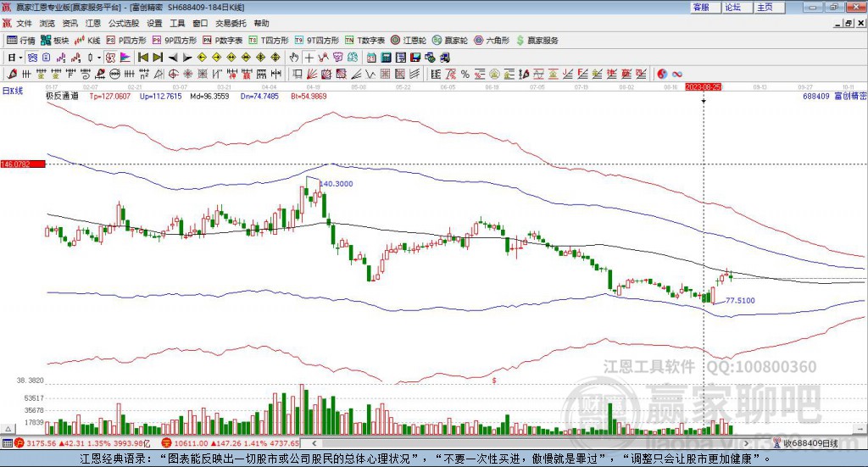Select the crosshair cursor tool
This screenshot has width=868, height=467.
coord(309,58)
